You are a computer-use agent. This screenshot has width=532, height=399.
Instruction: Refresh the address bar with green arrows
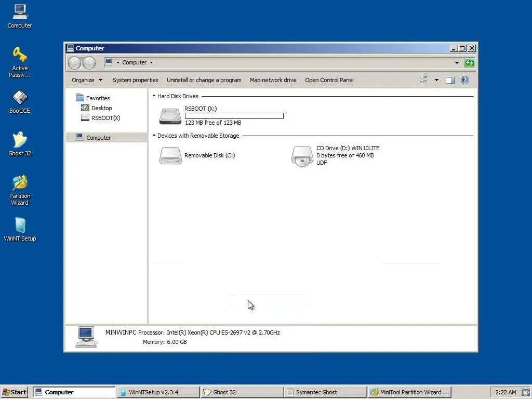[470, 63]
